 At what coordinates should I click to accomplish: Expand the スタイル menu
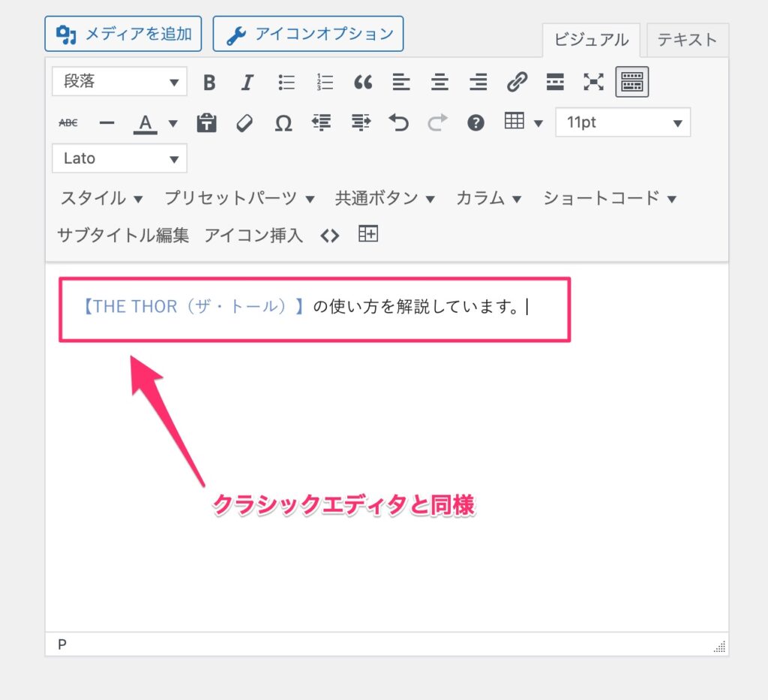click(x=101, y=198)
